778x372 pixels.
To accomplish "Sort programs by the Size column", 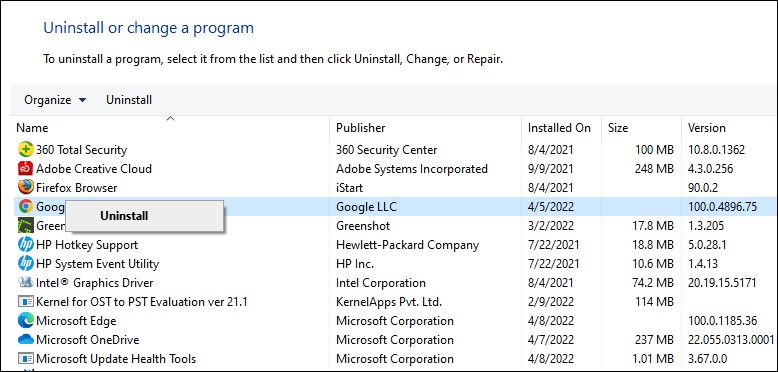I will click(x=618, y=128).
